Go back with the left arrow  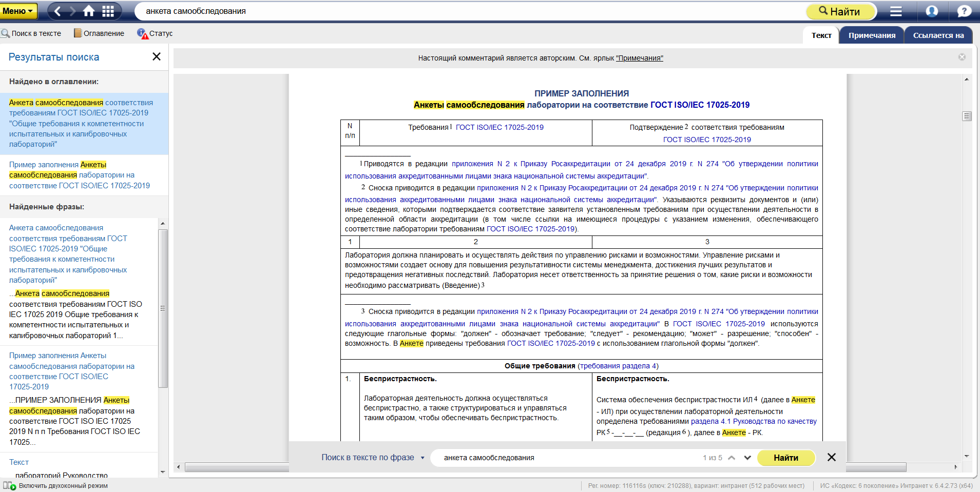point(57,11)
